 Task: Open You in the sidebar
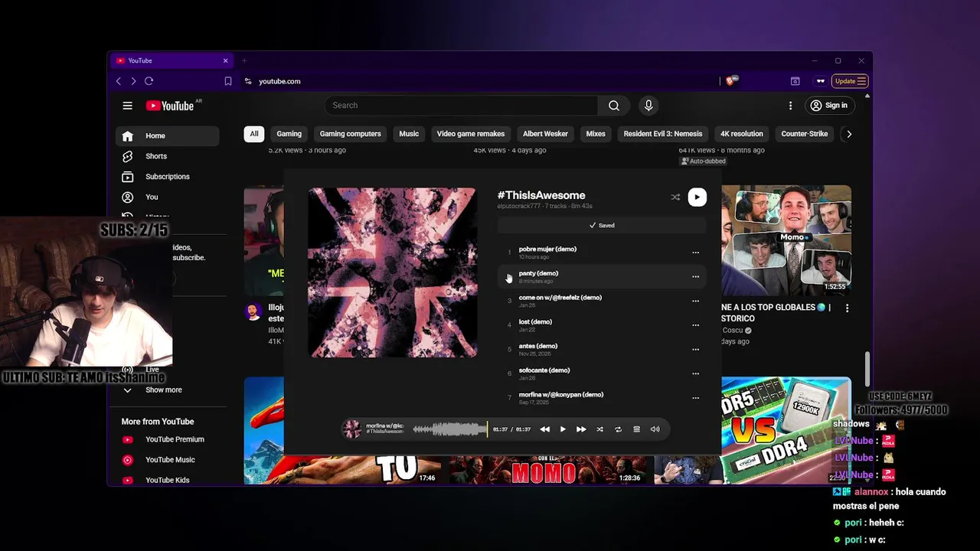tap(167, 197)
